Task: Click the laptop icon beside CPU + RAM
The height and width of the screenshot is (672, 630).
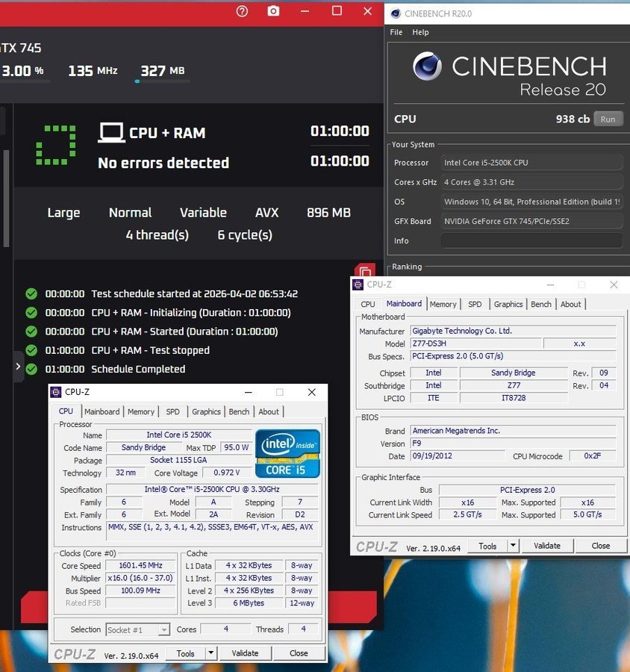Action: click(x=110, y=133)
